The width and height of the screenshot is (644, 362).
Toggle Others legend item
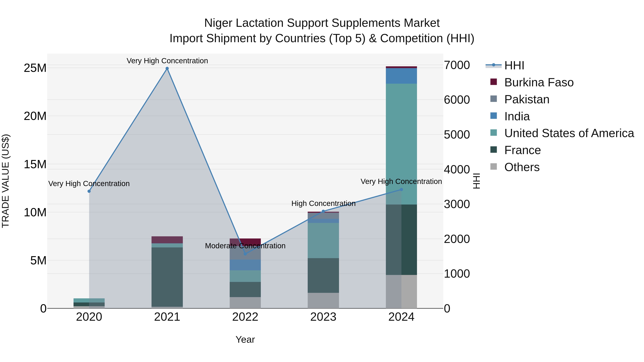[x=515, y=167]
